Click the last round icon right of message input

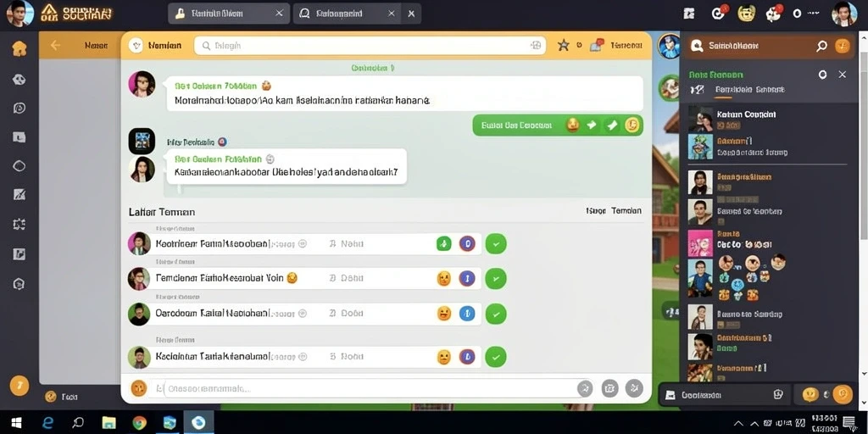(634, 388)
